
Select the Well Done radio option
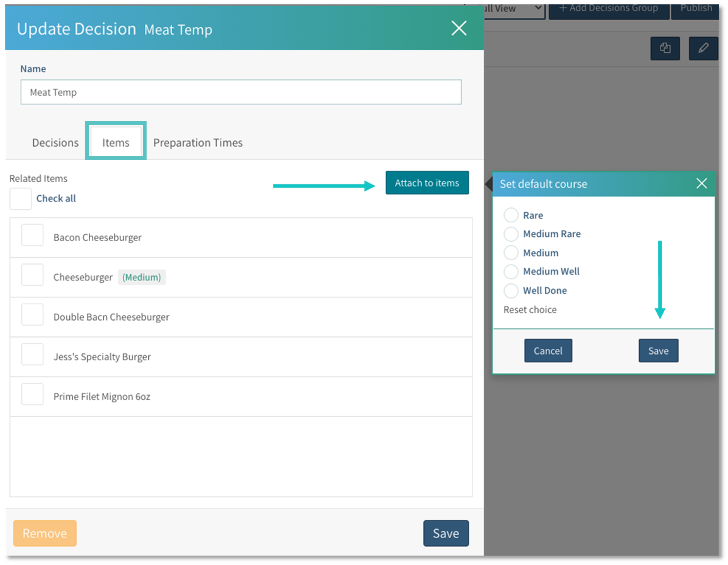pyautogui.click(x=511, y=291)
